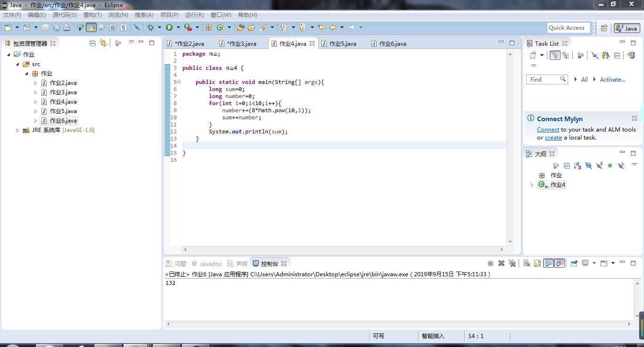Image resolution: width=644 pixels, height=347 pixels.
Task: Switch to *作业2.java editor tab
Action: coord(189,43)
